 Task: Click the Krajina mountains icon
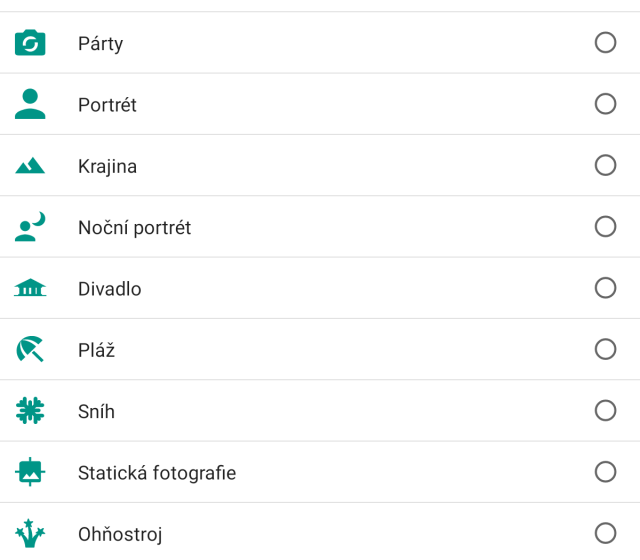[30, 166]
